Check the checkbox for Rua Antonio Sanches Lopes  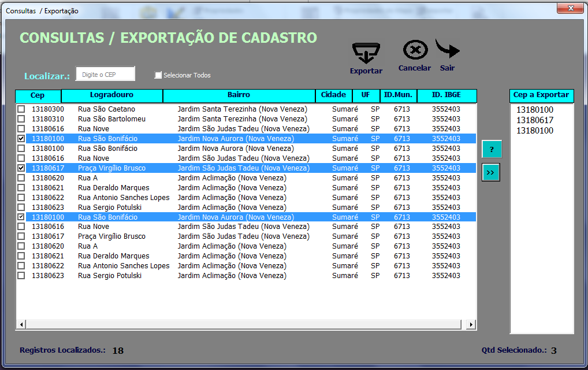21,197
